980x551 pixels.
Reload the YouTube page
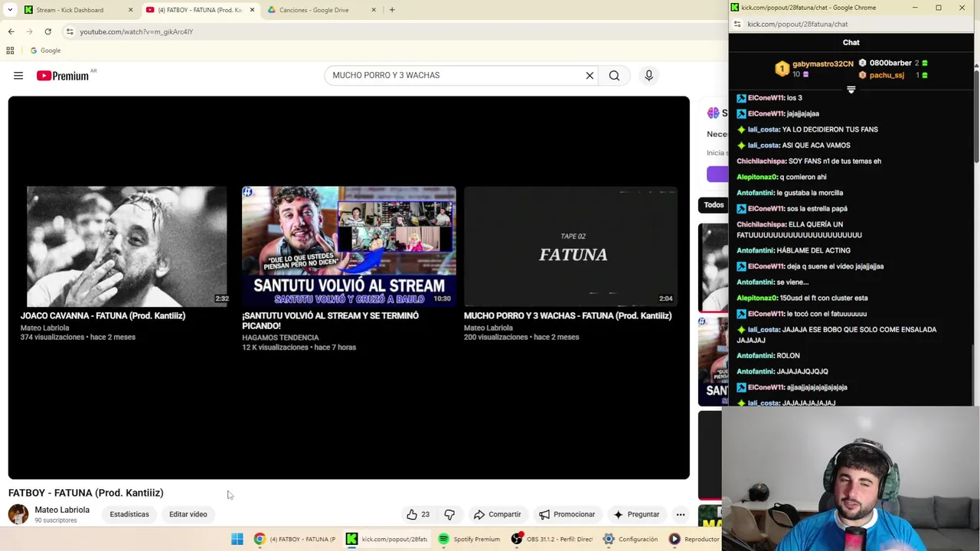tap(47, 31)
